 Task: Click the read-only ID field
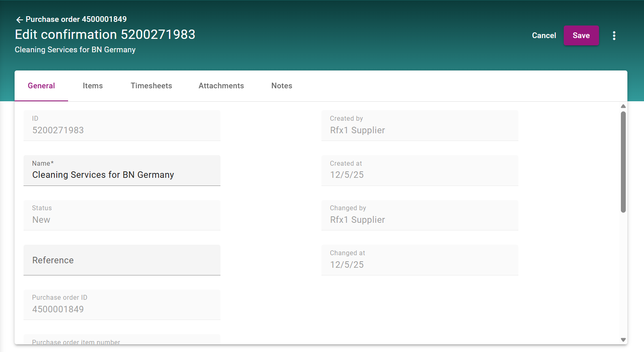tap(122, 126)
